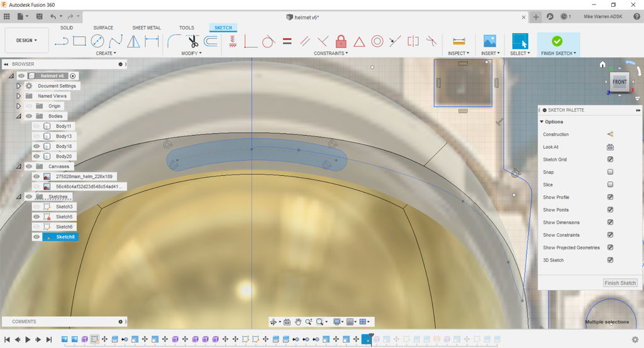The height and width of the screenshot is (348, 644).
Task: Click Mike Warren ADSK account name
Action: [603, 16]
